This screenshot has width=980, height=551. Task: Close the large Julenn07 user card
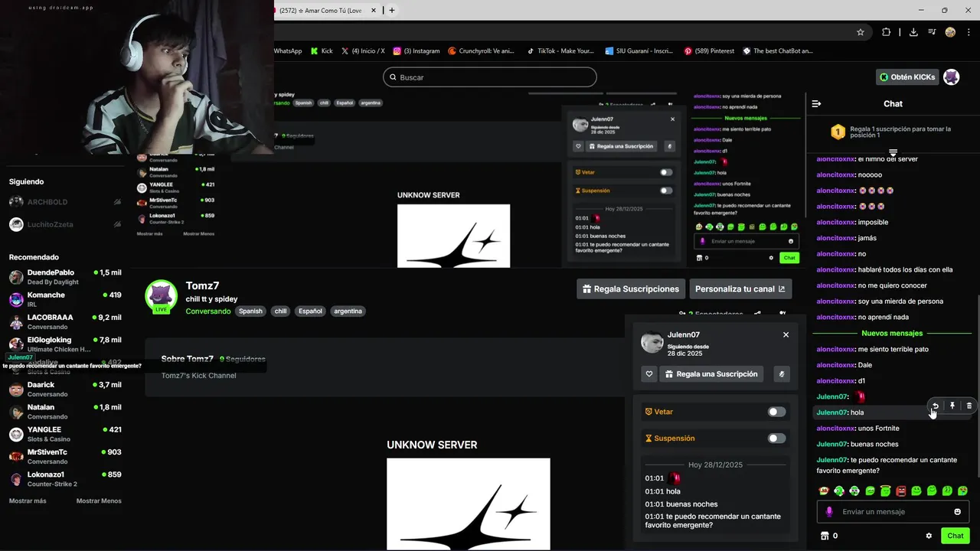pos(786,334)
